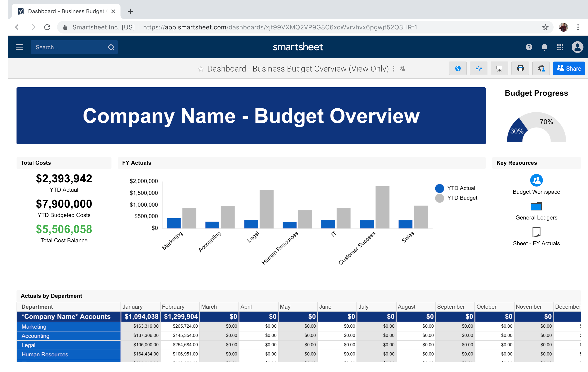The width and height of the screenshot is (588, 372).
Task: Open the dashboard title three-dot menu
Action: coord(394,69)
